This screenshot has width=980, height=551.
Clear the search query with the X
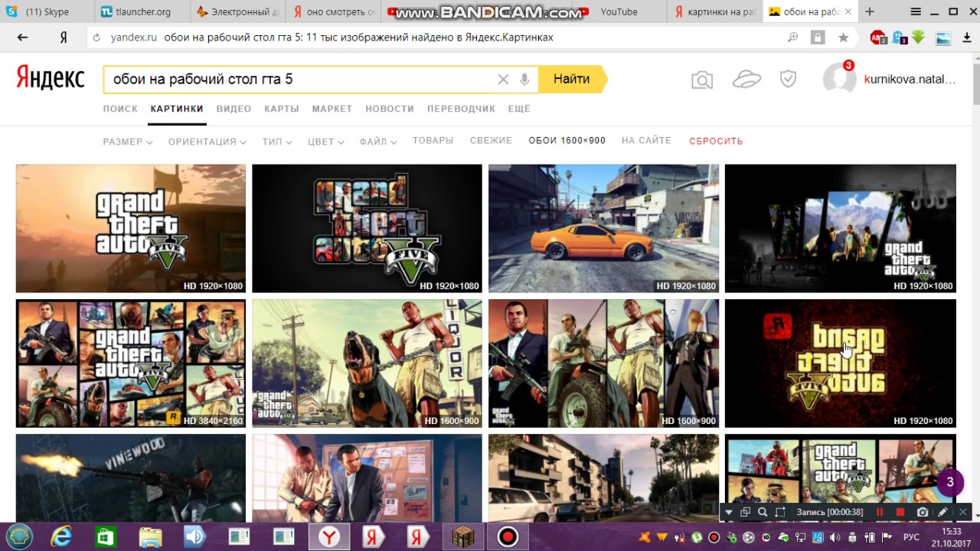tap(503, 79)
